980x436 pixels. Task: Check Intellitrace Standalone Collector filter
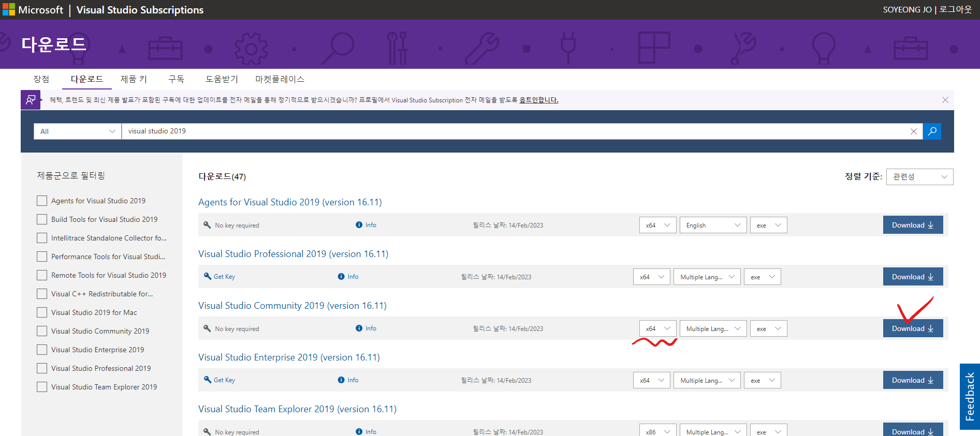point(42,238)
